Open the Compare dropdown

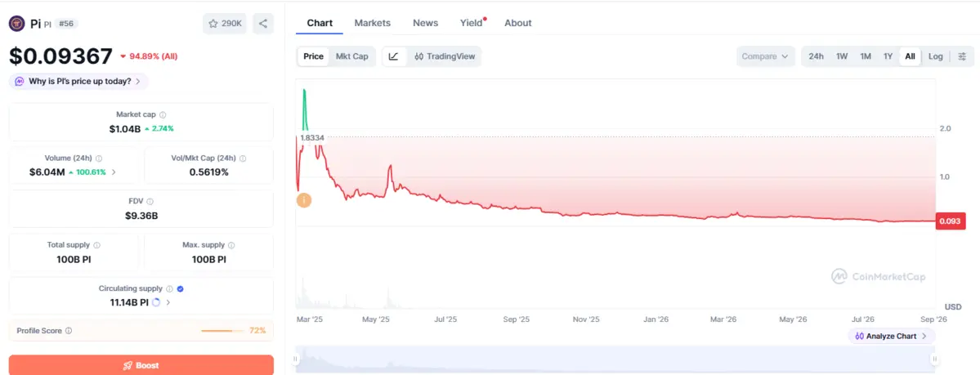[x=765, y=56]
